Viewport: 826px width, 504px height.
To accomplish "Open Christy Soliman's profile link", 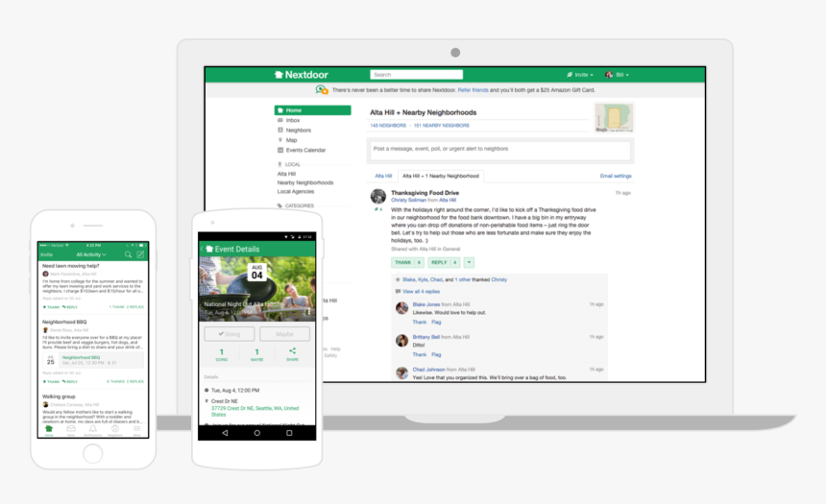I will 408,200.
